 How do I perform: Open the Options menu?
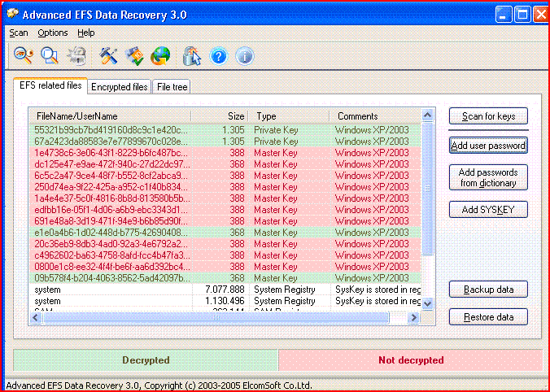pos(53,33)
